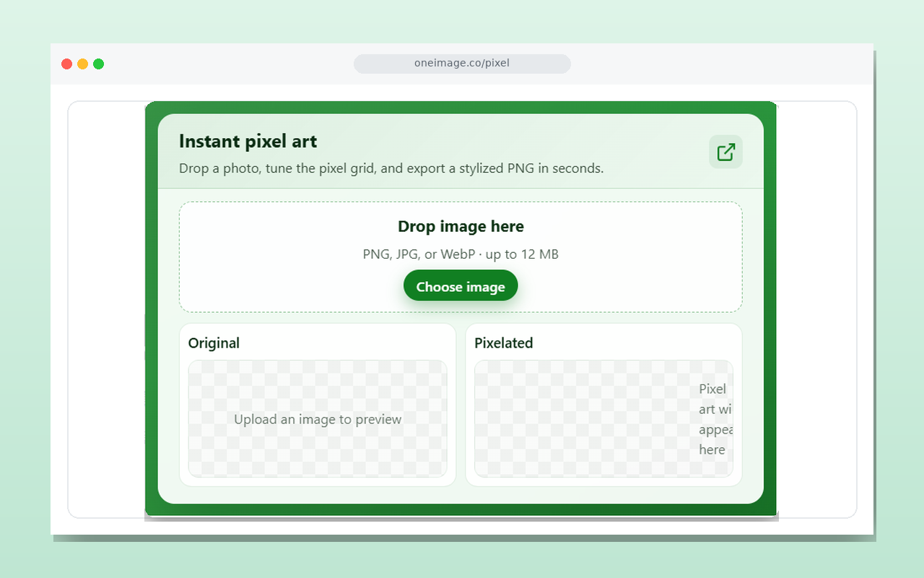The width and height of the screenshot is (924, 578).
Task: Select the open-in-new-window icon top right of the card
Action: [x=725, y=152]
